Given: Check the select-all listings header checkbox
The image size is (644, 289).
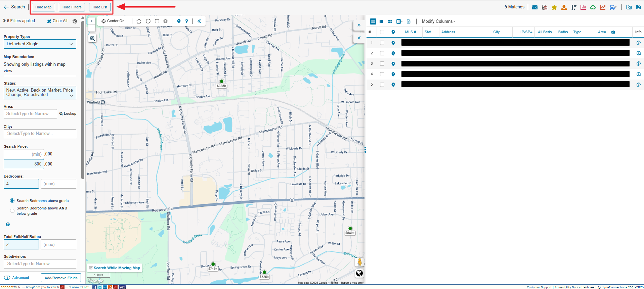Looking at the screenshot, I should [x=382, y=32].
